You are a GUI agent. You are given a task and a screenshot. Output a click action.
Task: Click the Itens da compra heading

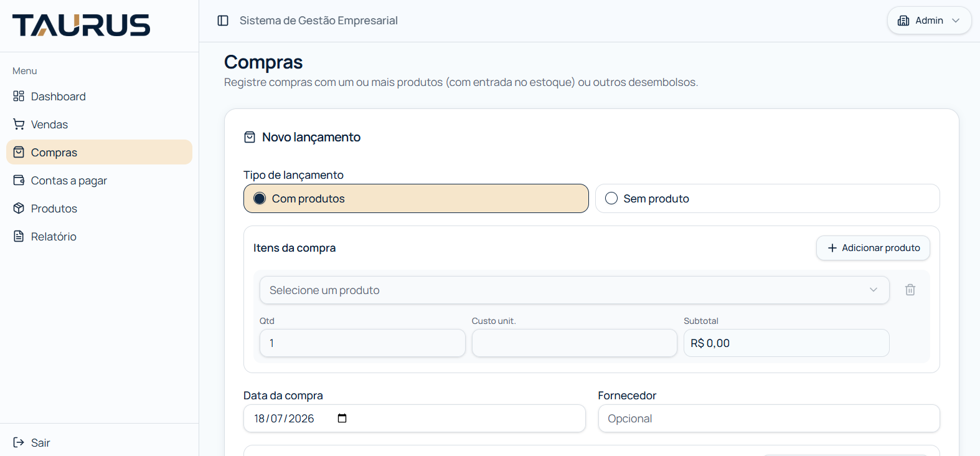pyautogui.click(x=294, y=248)
